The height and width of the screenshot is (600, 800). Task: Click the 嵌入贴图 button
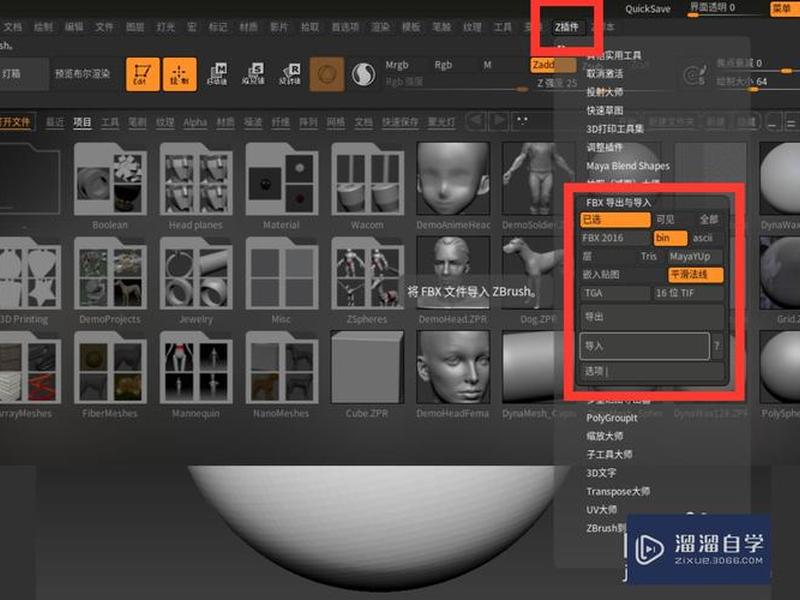pyautogui.click(x=623, y=275)
